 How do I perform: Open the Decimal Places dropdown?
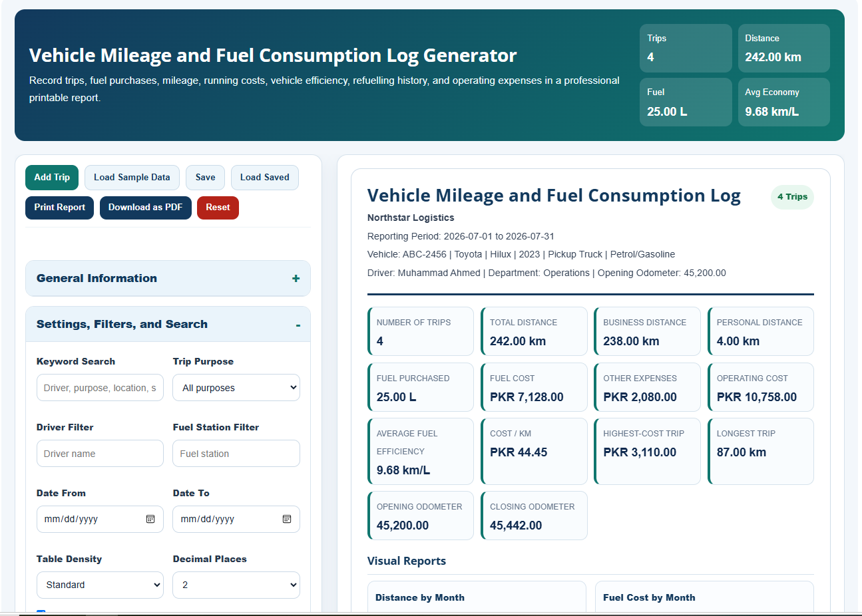coord(236,585)
